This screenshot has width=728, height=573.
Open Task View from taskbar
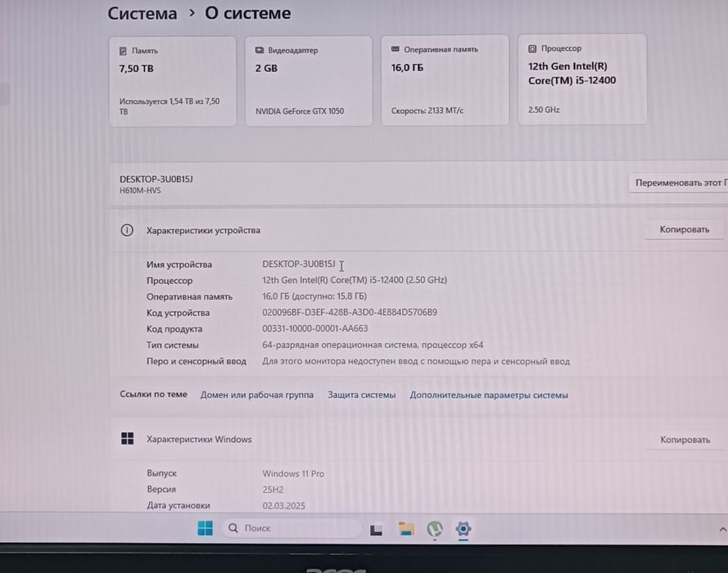tap(376, 530)
